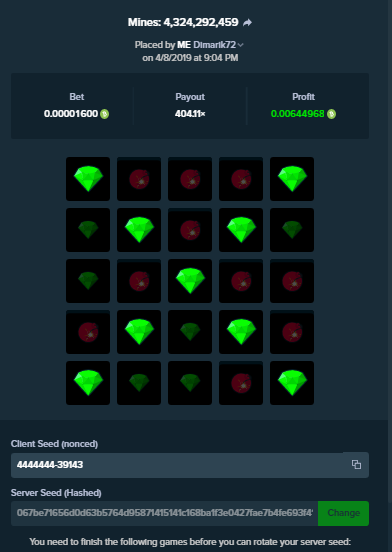Click the bright center gem in row 3, column 3
Image resolution: width=392 pixels, height=552 pixels.
tap(190, 281)
